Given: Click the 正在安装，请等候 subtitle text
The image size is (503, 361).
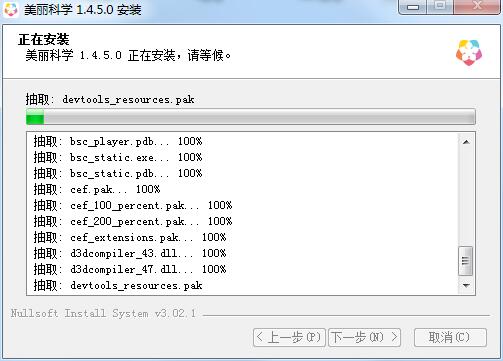Looking at the screenshot, I should tap(128, 55).
